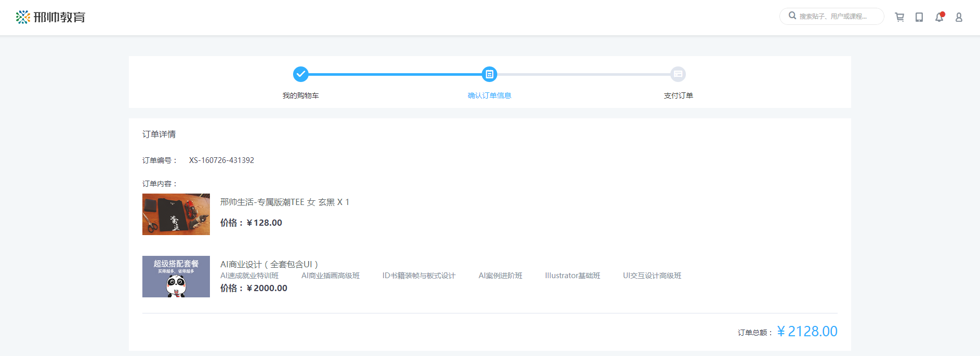Screen dimensions: 980x356
Task: Open the 邢帅生活 TEE product title
Action: tap(284, 202)
